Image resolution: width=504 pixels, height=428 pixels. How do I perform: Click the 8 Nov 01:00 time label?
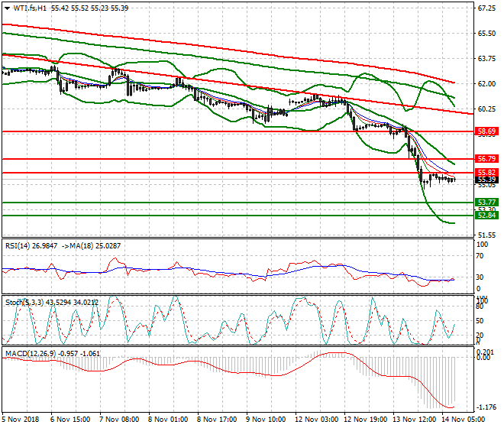click(168, 420)
